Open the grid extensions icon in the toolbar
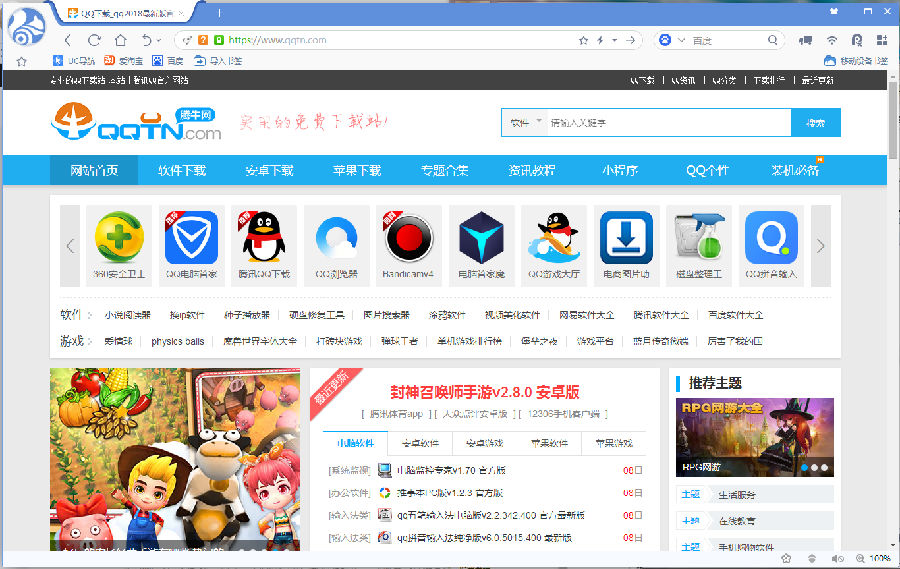The width and height of the screenshot is (900, 569). point(882,40)
